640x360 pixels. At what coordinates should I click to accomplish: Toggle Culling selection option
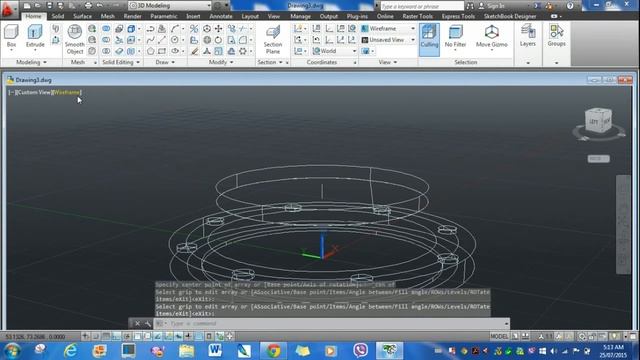(x=429, y=39)
